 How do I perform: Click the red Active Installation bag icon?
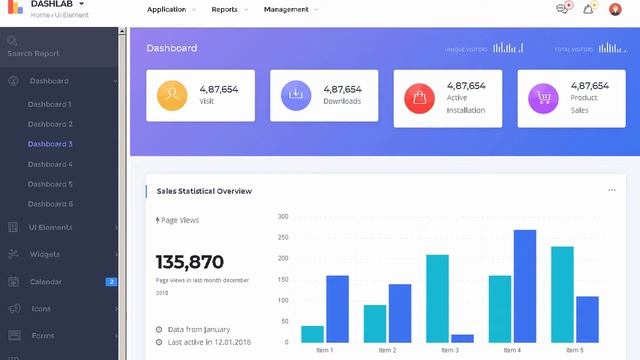click(x=419, y=98)
